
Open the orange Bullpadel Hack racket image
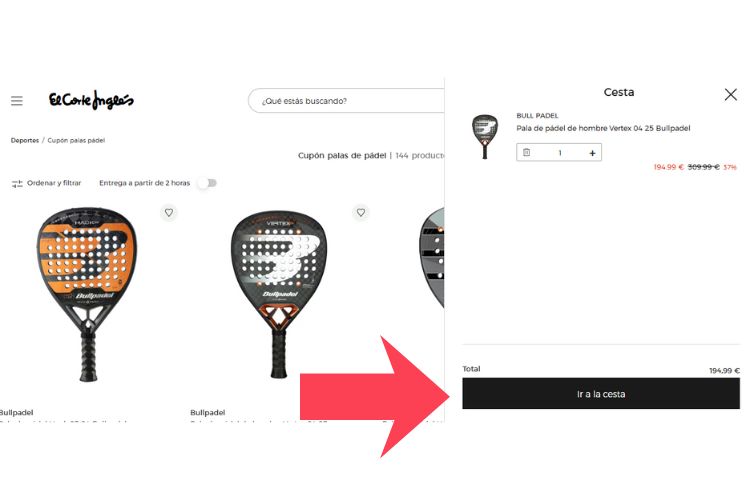tap(87, 294)
